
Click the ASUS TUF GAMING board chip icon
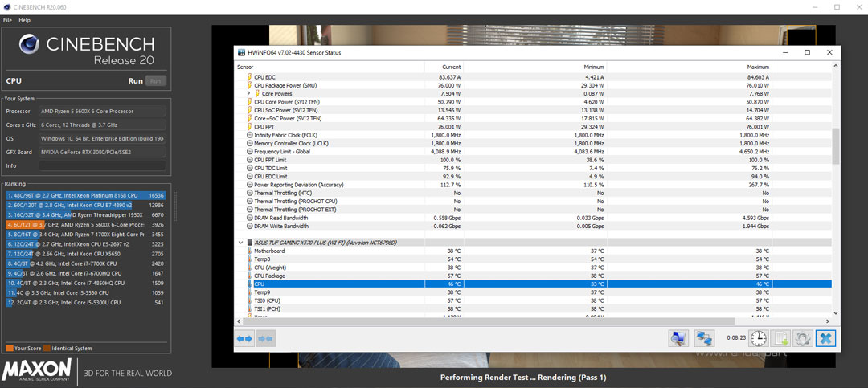[x=250, y=243]
